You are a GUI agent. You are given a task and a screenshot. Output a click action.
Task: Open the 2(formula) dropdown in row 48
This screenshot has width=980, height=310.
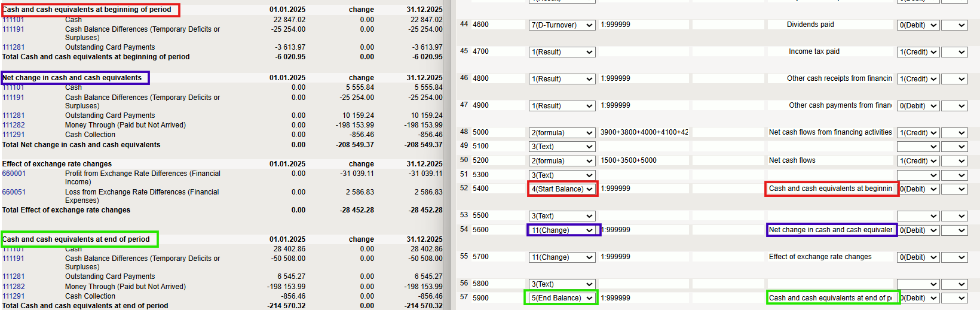pyautogui.click(x=562, y=133)
